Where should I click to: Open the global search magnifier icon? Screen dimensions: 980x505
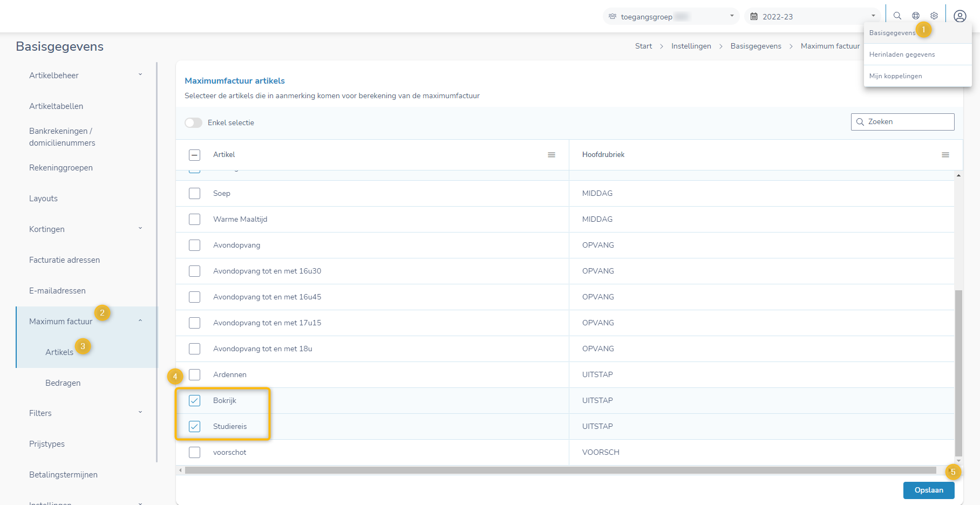[897, 15]
